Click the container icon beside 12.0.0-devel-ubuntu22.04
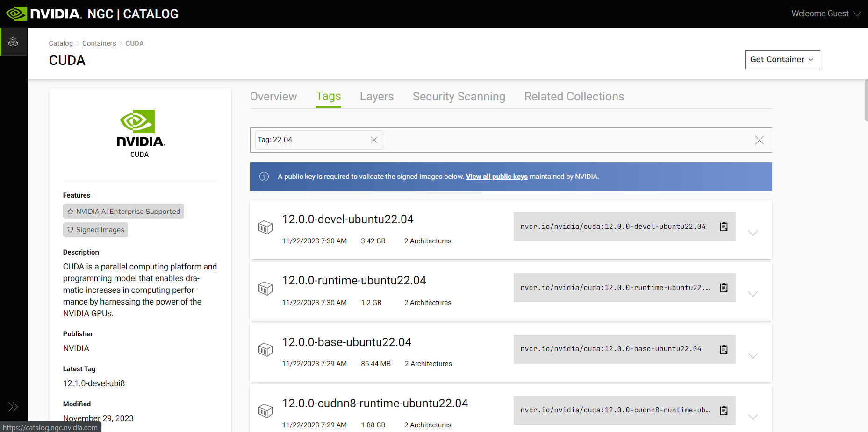Image resolution: width=868 pixels, height=432 pixels. pos(265,227)
